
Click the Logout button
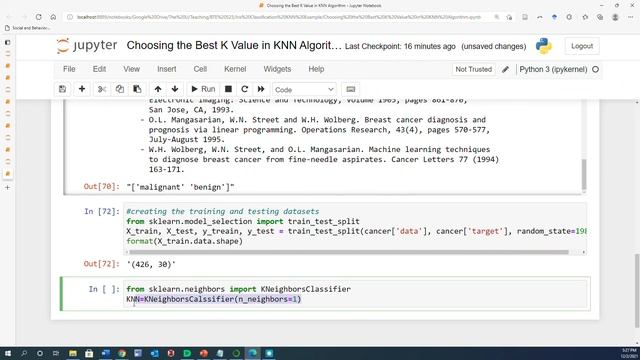(582, 46)
